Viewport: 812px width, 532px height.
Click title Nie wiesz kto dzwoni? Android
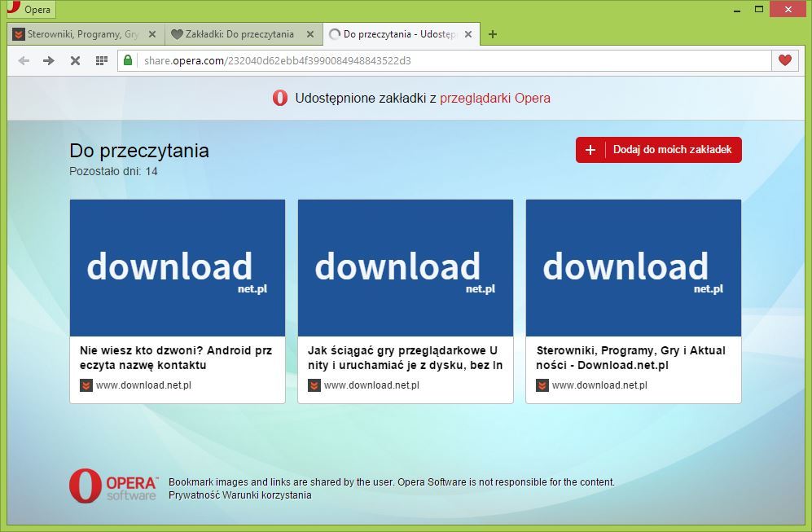point(176,358)
